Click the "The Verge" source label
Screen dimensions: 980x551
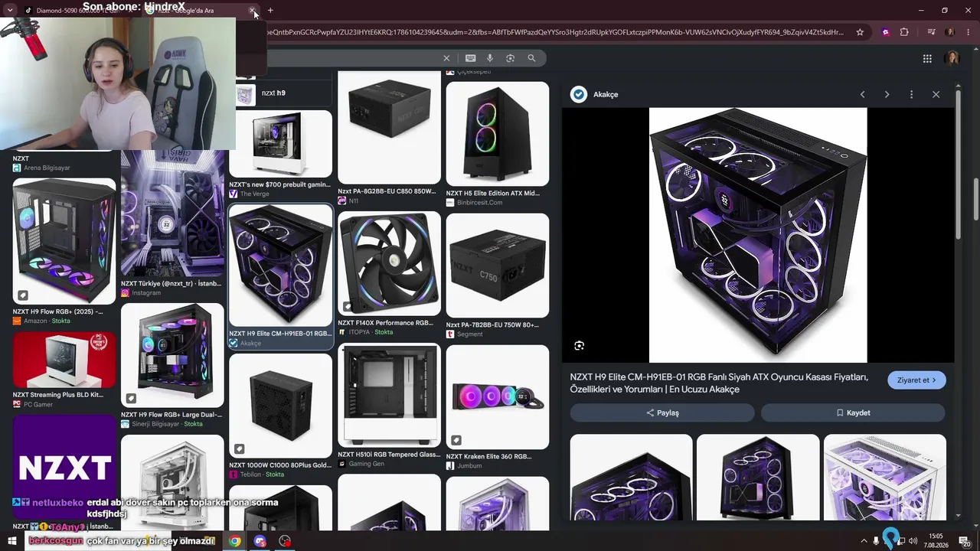coord(255,194)
